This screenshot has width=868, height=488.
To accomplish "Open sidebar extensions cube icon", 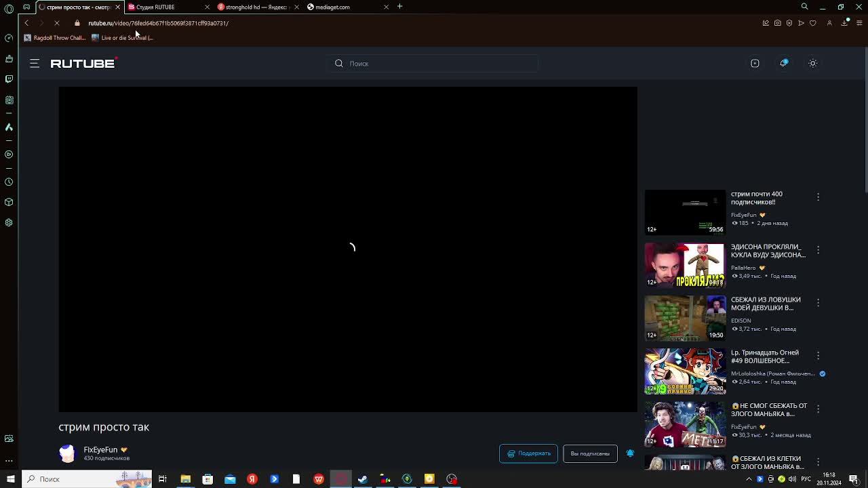I will (x=9, y=202).
